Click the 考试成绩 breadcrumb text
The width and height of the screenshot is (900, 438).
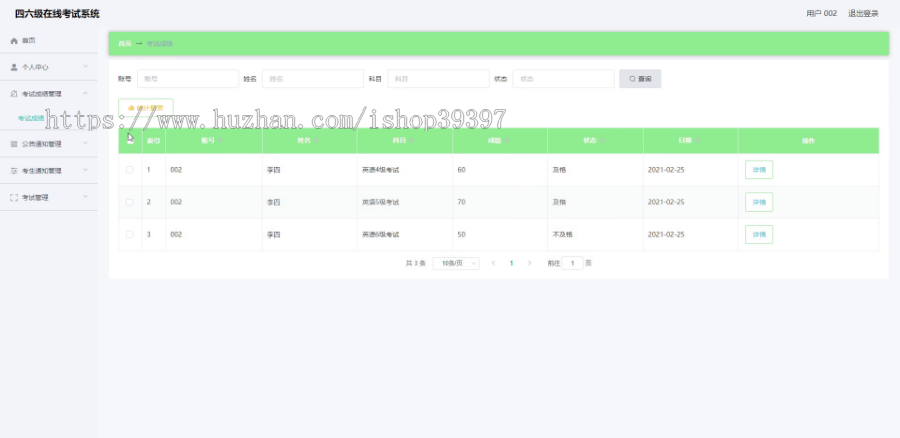pyautogui.click(x=160, y=44)
